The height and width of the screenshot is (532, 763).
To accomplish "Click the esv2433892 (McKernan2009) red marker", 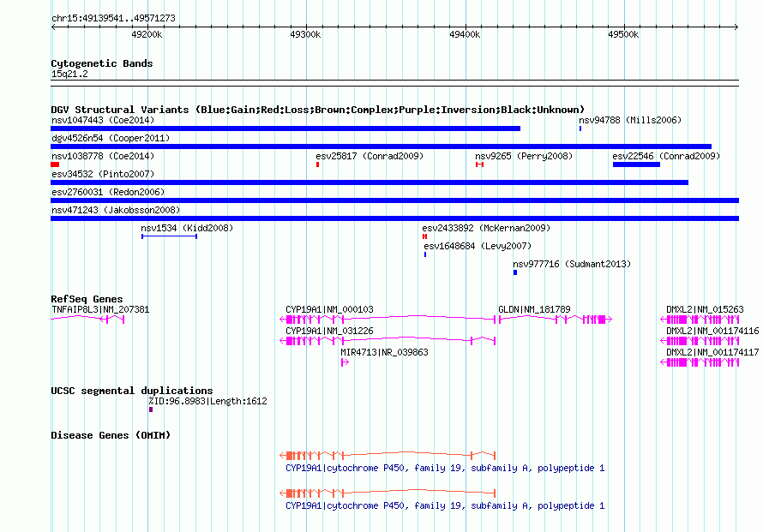I will pyautogui.click(x=425, y=236).
